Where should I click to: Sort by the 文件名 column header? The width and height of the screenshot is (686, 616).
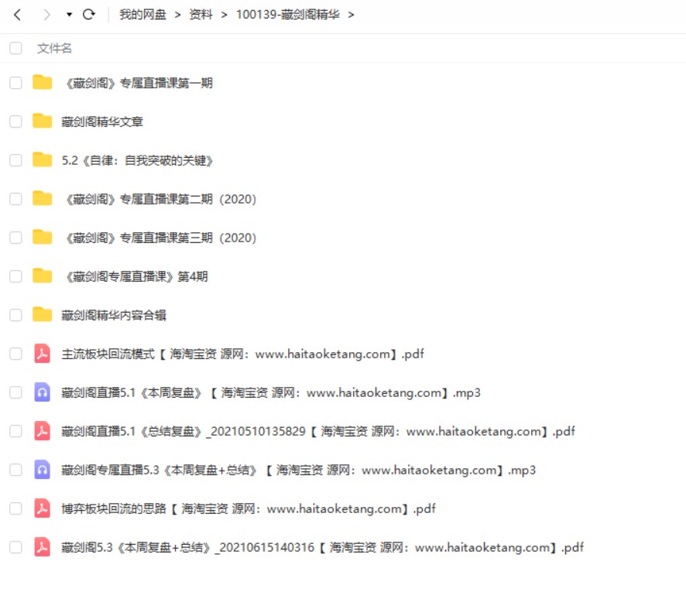[x=54, y=48]
